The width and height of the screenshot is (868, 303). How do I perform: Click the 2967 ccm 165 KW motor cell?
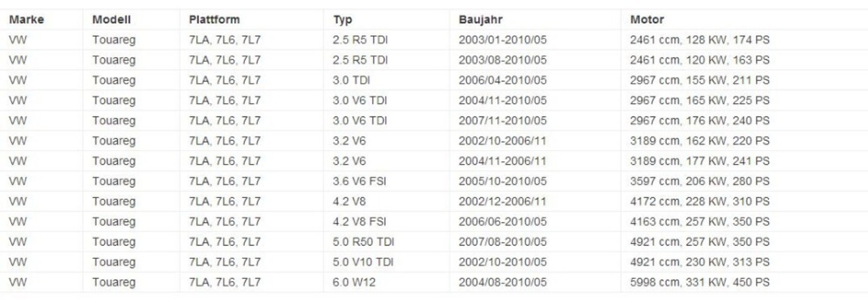[699, 100]
